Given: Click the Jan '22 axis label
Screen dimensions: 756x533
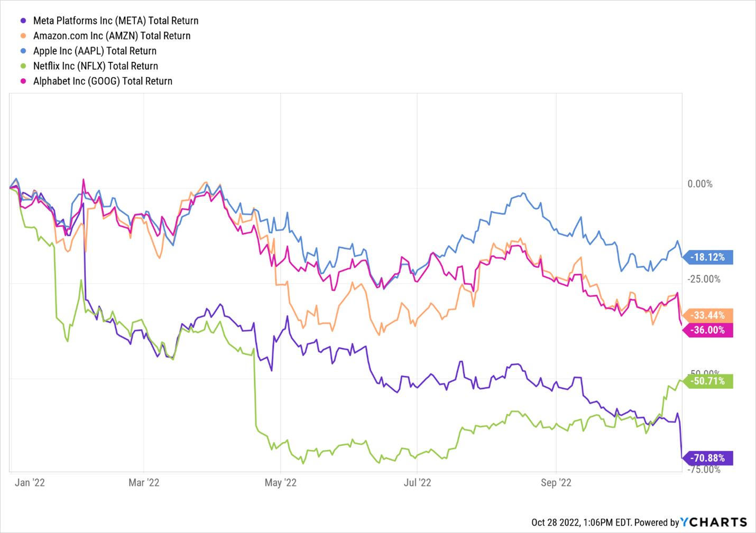Looking at the screenshot, I should click(x=30, y=482).
